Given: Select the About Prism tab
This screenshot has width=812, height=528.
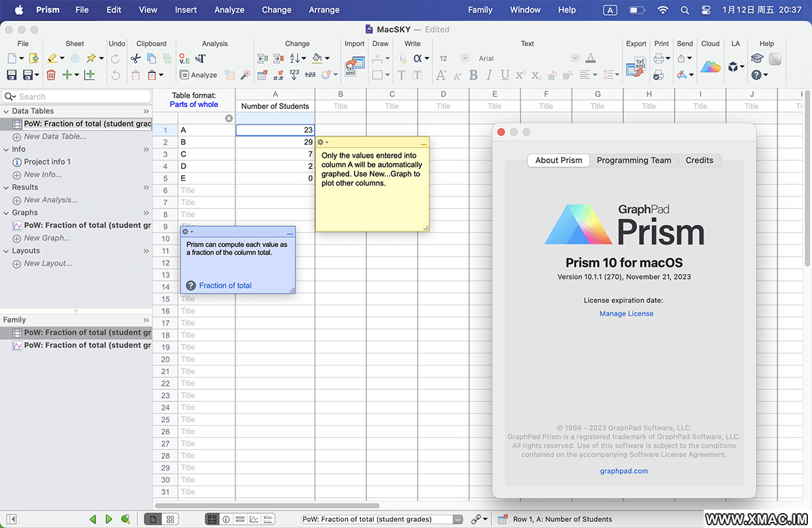Looking at the screenshot, I should tap(559, 160).
